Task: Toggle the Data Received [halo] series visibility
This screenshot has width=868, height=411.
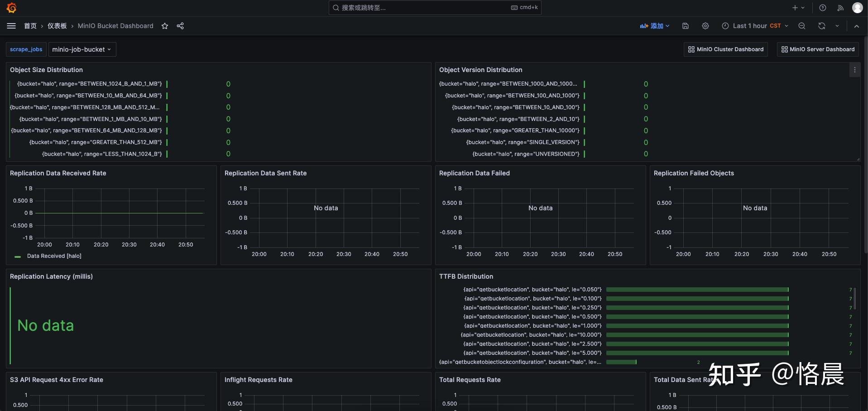Action: coord(54,256)
